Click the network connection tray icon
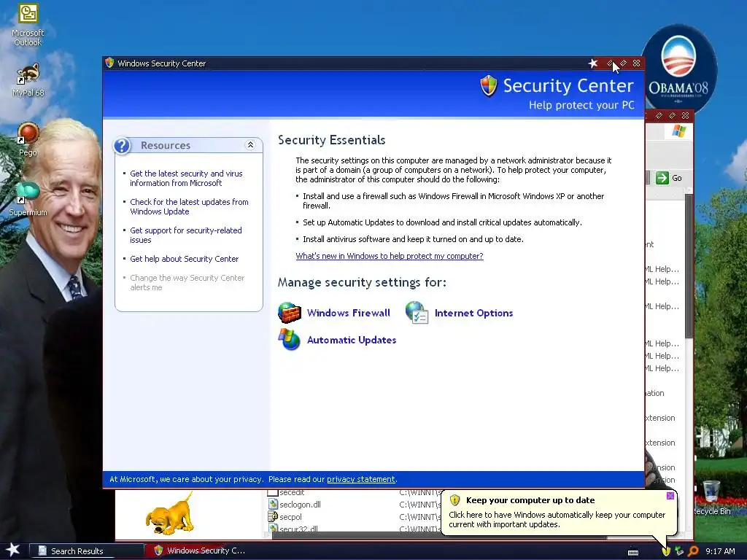This screenshot has height=560, width=747. coord(679,551)
